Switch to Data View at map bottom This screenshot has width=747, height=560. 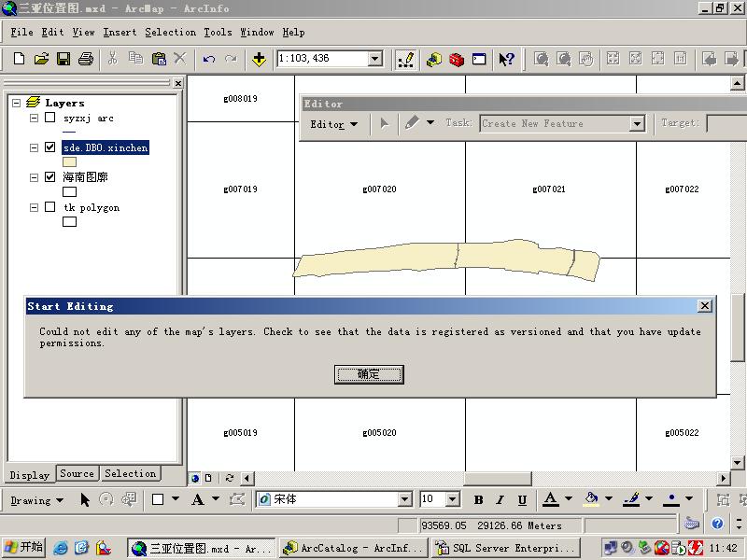pos(195,478)
